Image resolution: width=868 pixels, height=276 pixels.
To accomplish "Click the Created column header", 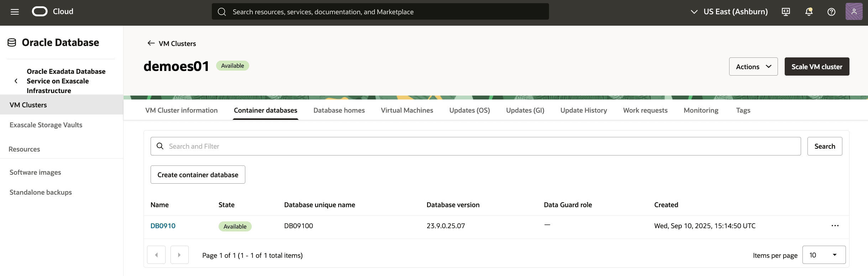I will point(666,205).
